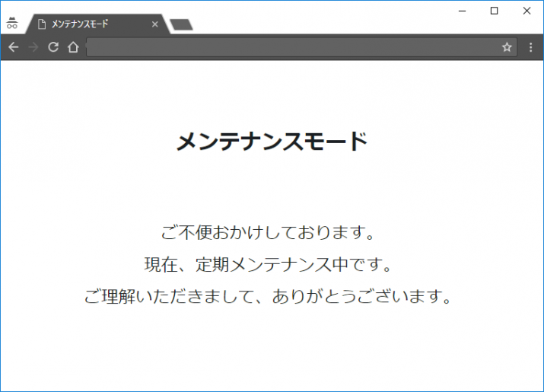Image resolution: width=544 pixels, height=392 pixels.
Task: Maximize the browser window
Action: pos(494,11)
